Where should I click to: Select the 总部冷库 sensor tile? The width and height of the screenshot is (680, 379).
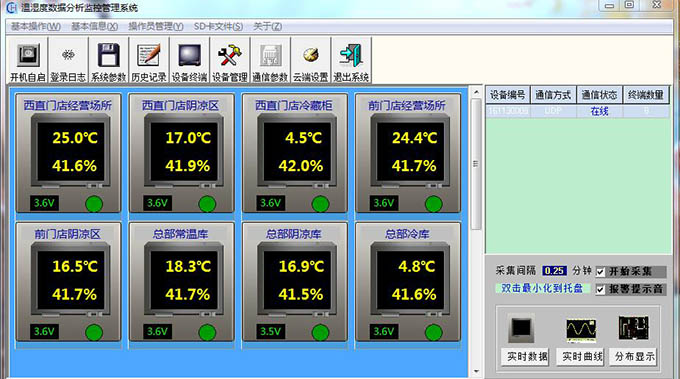(x=408, y=282)
